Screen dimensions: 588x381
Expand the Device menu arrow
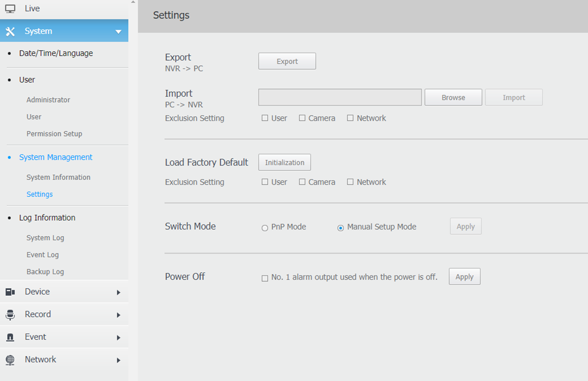click(119, 292)
